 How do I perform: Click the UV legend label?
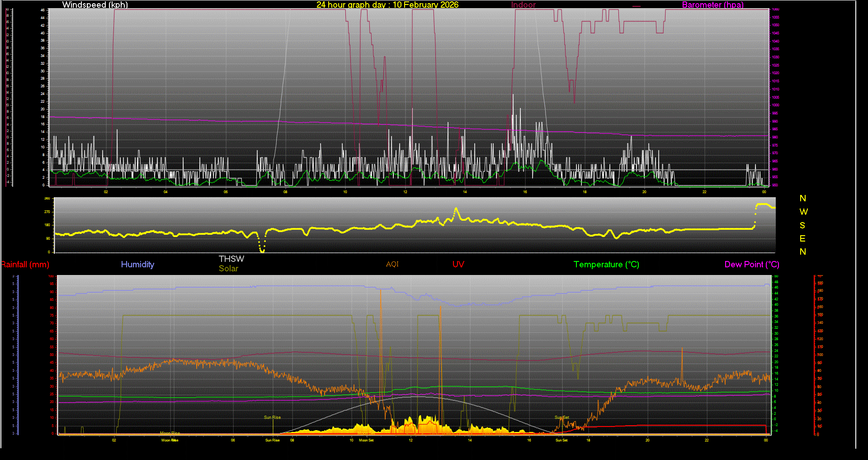[x=458, y=264]
